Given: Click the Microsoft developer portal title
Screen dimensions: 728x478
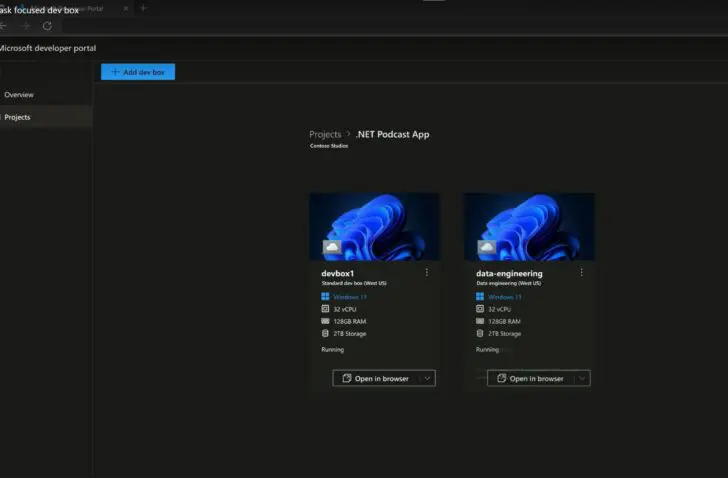Looking at the screenshot, I should click(47, 48).
